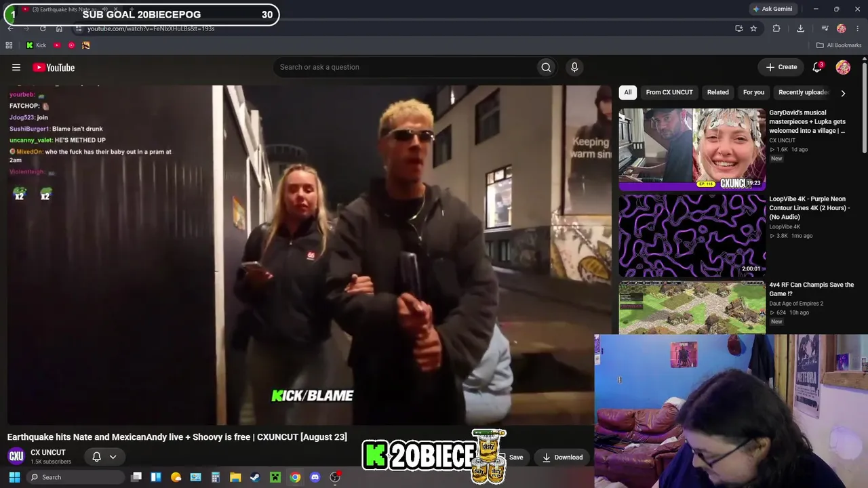The width and height of the screenshot is (868, 488).
Task: Open the Chrome apps grid in bookmarks bar
Action: [x=9, y=45]
